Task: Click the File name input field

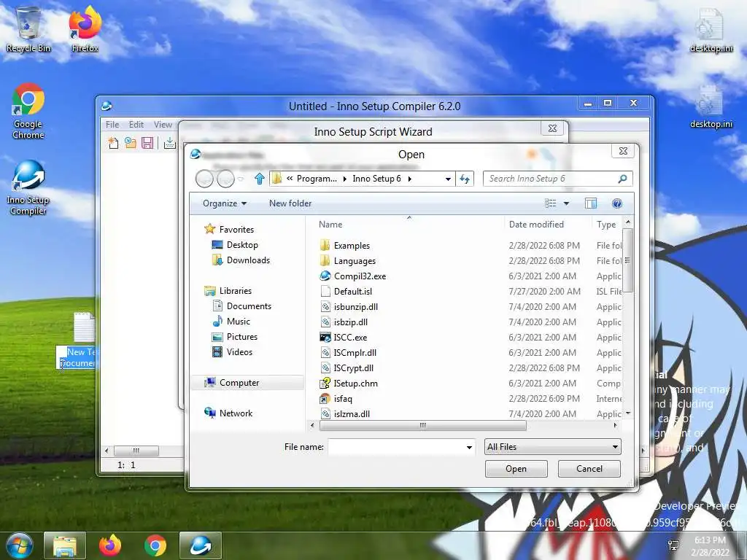Action: coord(396,447)
